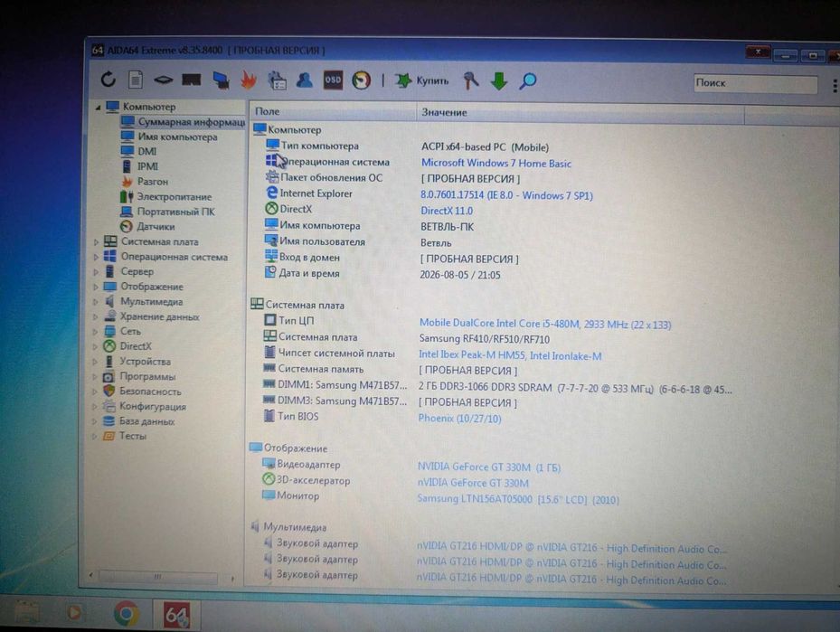Collapse the Компьютер tree node
The width and height of the screenshot is (840, 632).
pos(98,107)
